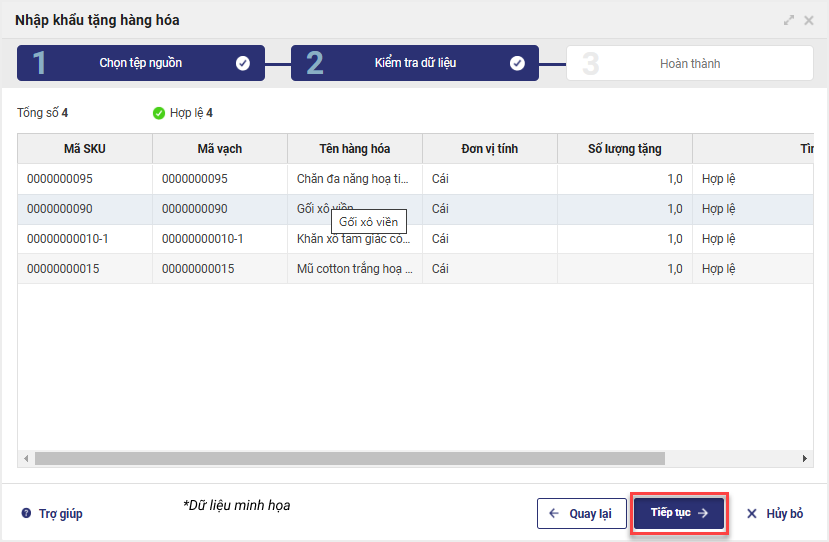Click the Tổng số 4 total label
This screenshot has width=829, height=542.
click(x=42, y=113)
